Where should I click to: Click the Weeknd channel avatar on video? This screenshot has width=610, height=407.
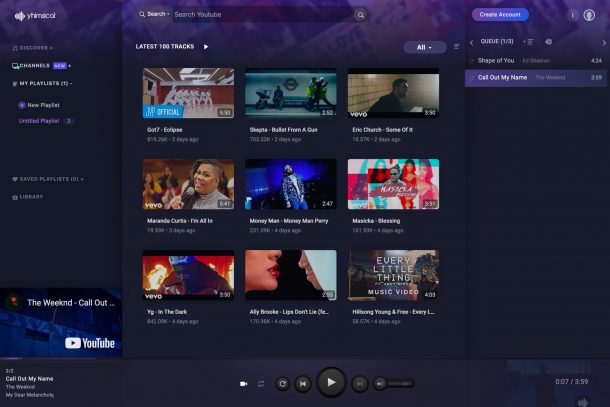[x=14, y=302]
